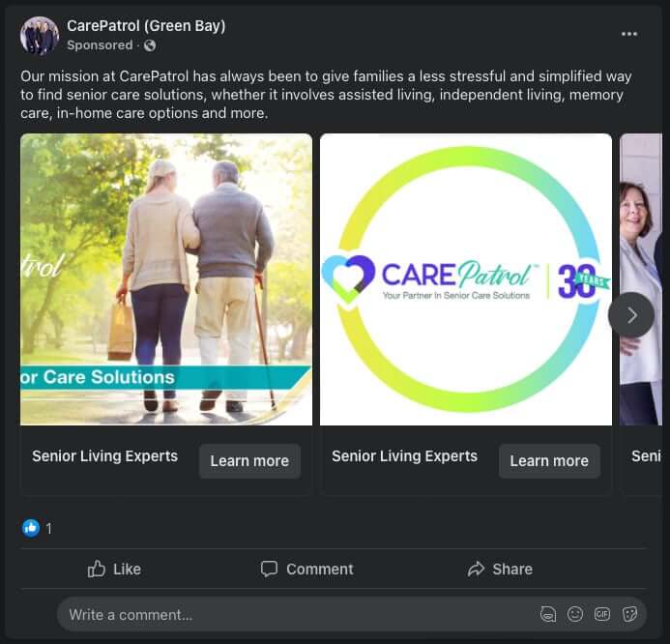
Task: Open the CarePatrol 30 years logo image
Action: 466,279
